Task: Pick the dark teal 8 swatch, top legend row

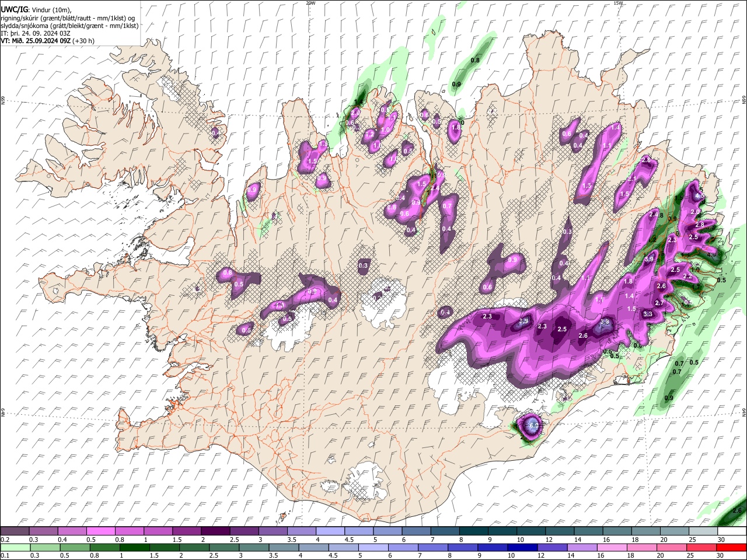Action: coord(474,531)
